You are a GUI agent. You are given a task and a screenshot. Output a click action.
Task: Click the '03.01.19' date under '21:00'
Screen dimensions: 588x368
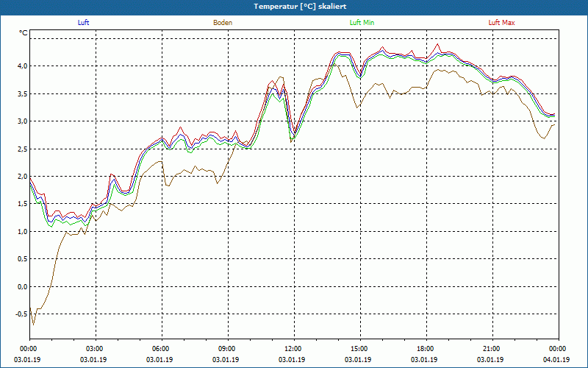[x=490, y=360]
